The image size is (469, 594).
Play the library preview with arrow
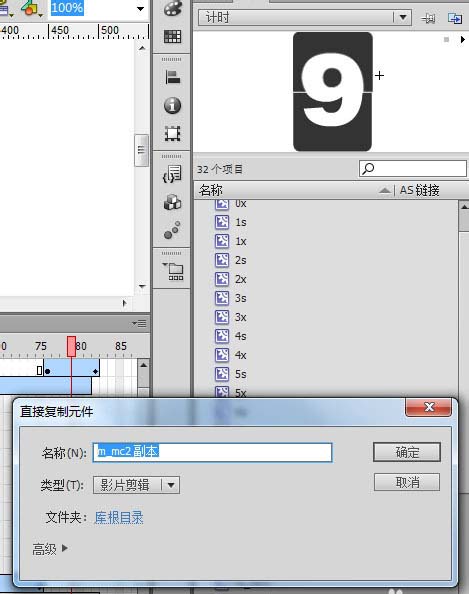coord(463,39)
